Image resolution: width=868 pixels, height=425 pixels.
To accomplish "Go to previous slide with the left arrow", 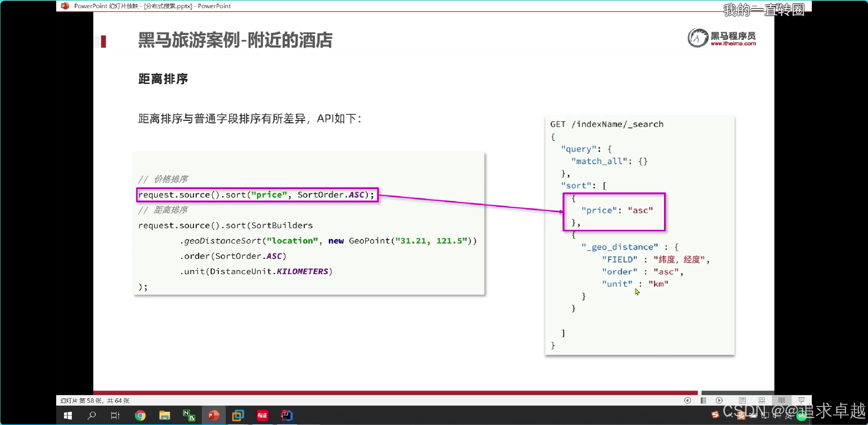I will pyautogui.click(x=687, y=400).
